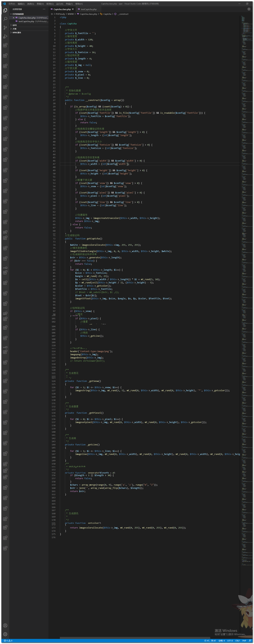
Task: Open the 运行(R) menu
Action: click(x=59, y=4)
